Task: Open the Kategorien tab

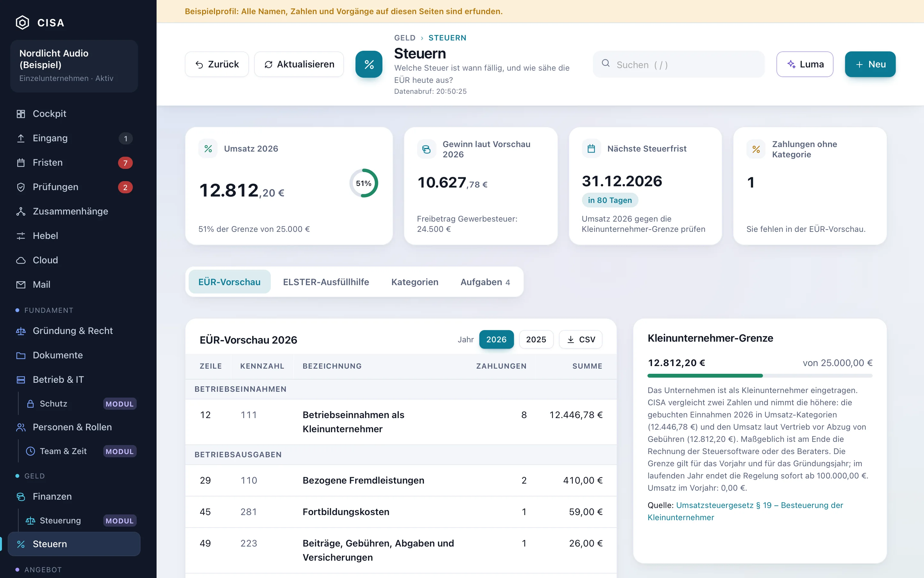Action: pyautogui.click(x=415, y=282)
